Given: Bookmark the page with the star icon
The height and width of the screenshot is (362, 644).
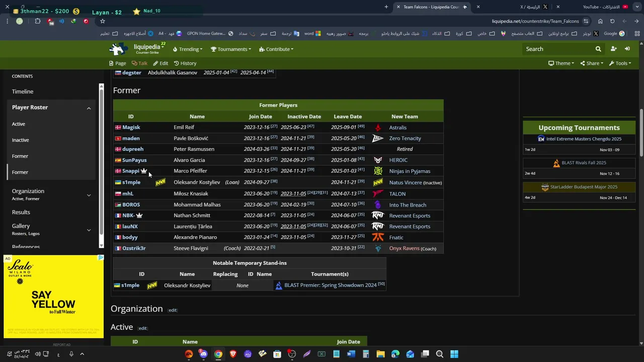Looking at the screenshot, I should click(x=103, y=21).
